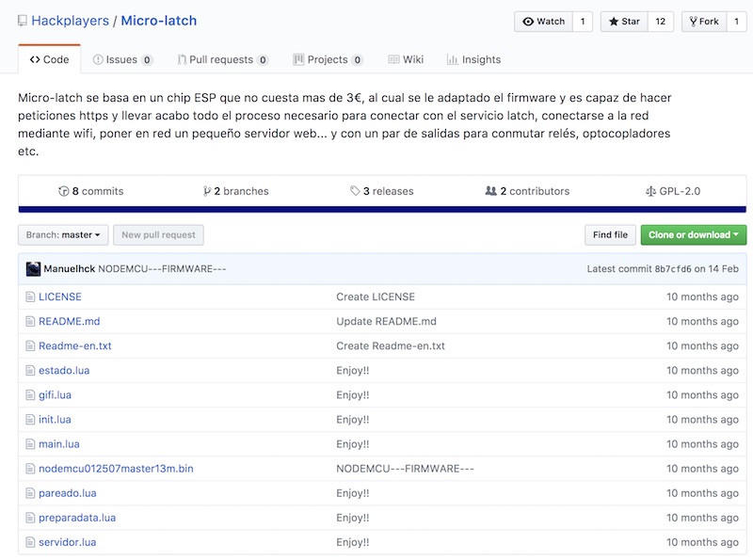753x560 pixels.
Task: Click the New pull request button
Action: (x=158, y=235)
